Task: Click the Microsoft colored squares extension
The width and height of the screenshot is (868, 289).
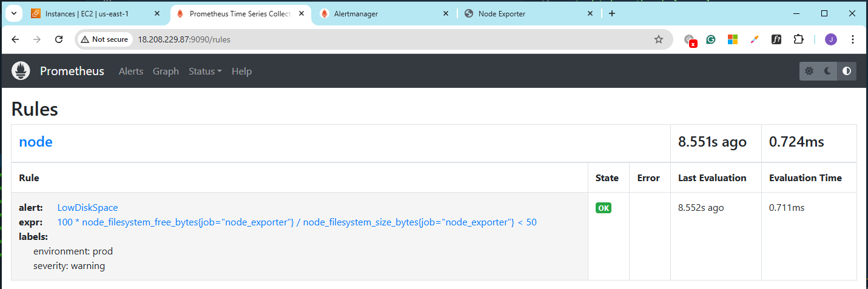Action: [733, 39]
